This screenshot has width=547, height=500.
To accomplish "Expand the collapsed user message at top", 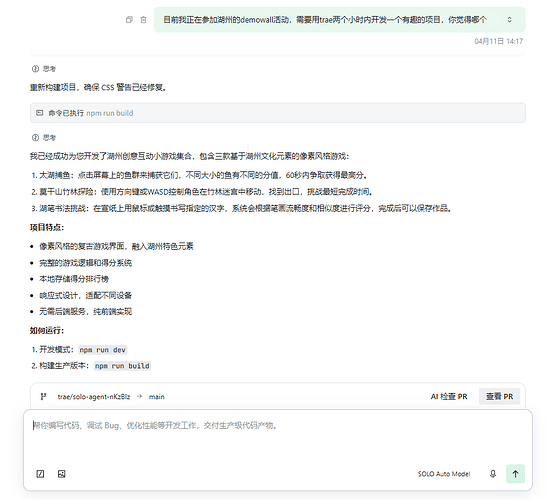I will 509,20.
